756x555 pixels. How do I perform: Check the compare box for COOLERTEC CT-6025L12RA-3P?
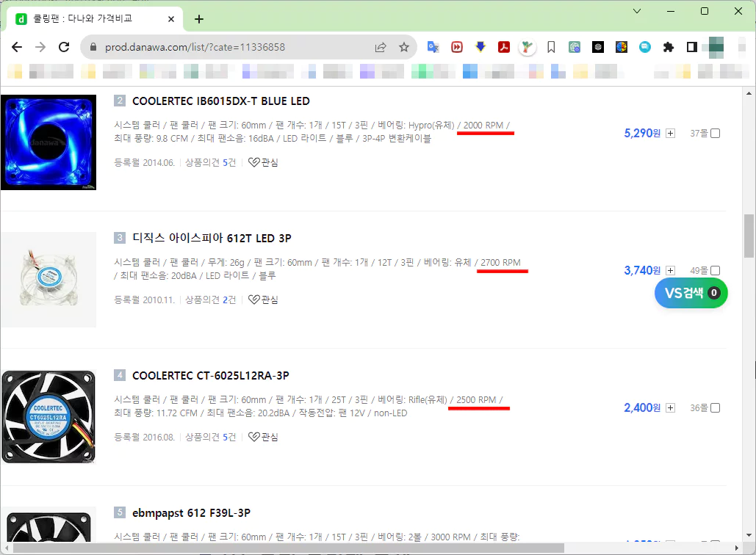pyautogui.click(x=716, y=408)
